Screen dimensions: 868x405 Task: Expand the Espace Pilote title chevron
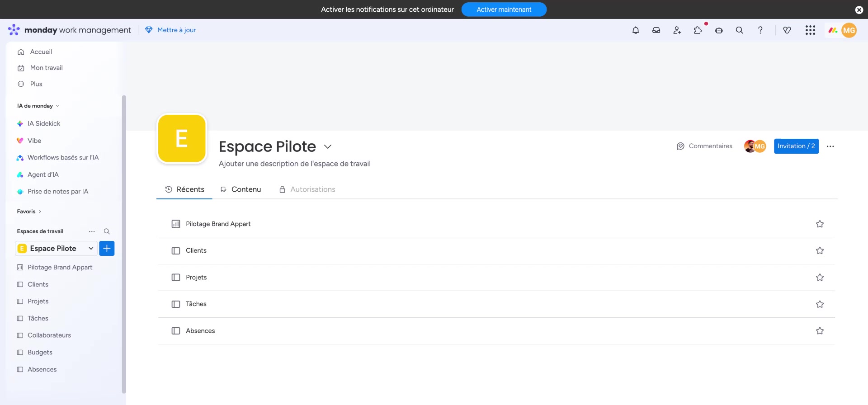pyautogui.click(x=328, y=147)
